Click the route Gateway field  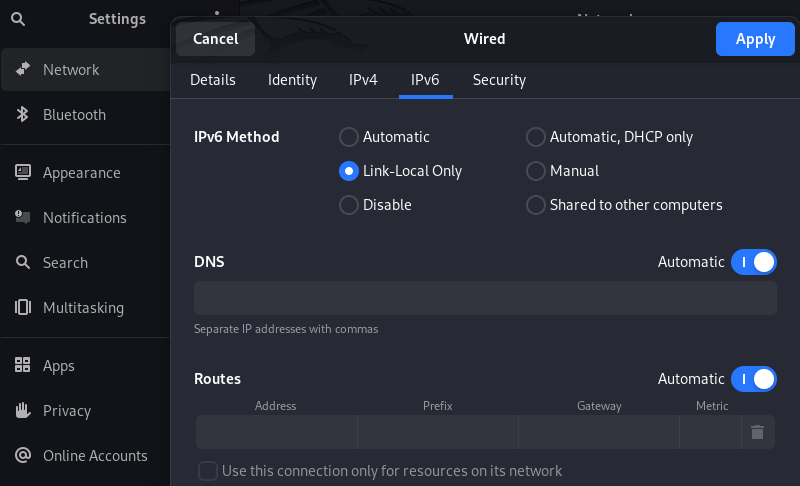(599, 432)
